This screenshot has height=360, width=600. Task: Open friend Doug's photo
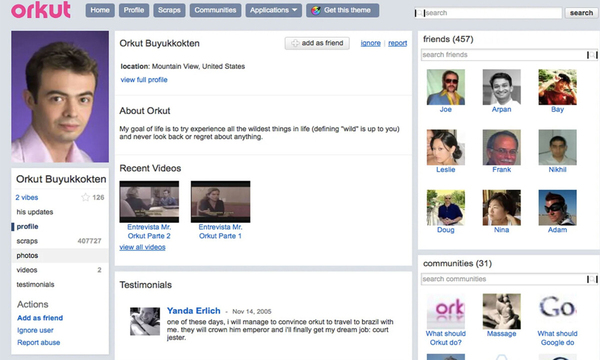pyautogui.click(x=446, y=207)
